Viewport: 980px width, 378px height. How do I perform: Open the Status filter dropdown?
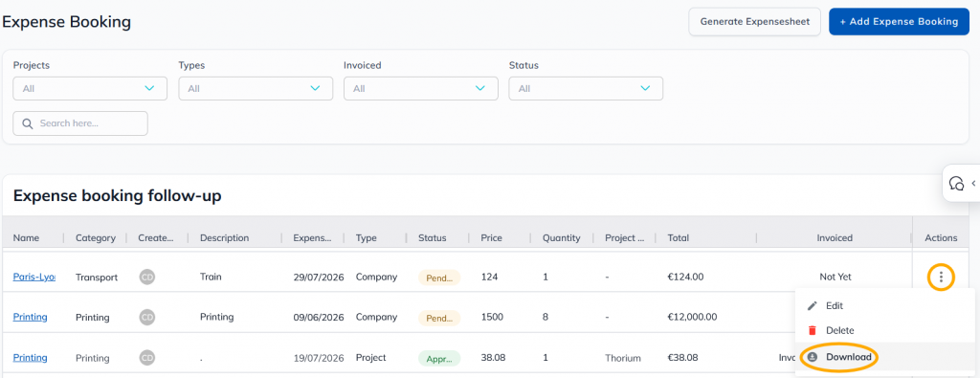[586, 89]
